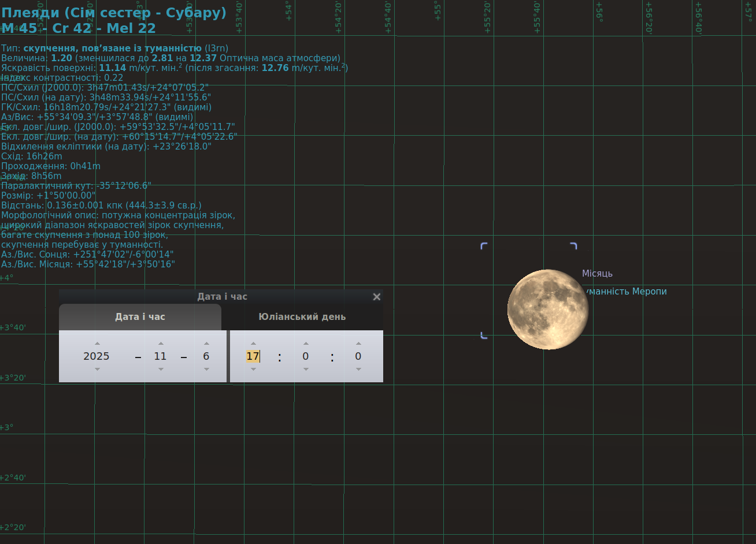Advance the day with the arrow above 6

tap(206, 344)
